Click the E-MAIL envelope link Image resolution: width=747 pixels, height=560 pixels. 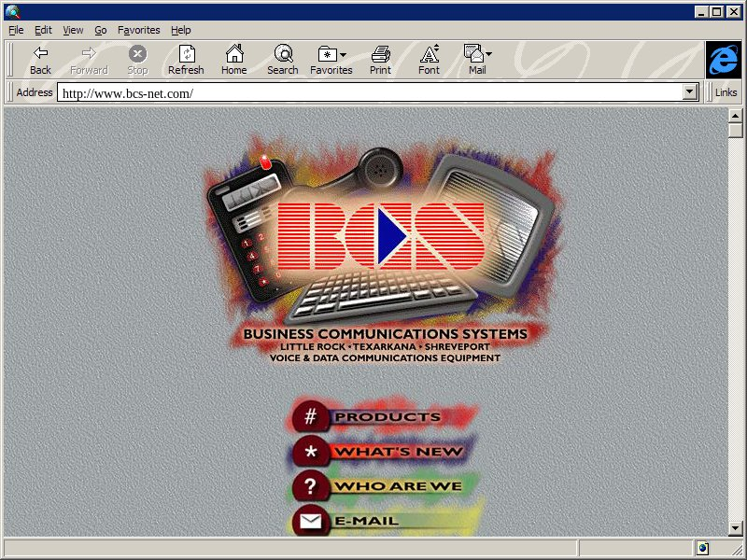click(311, 521)
